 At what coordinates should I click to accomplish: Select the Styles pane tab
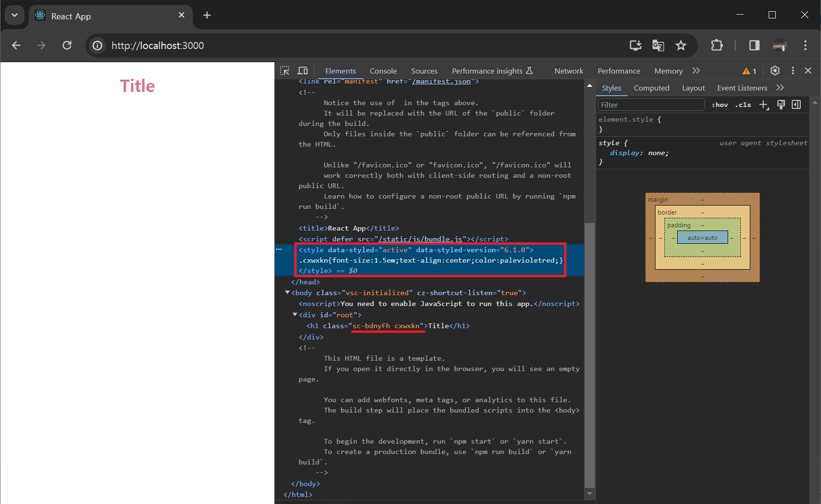click(612, 88)
